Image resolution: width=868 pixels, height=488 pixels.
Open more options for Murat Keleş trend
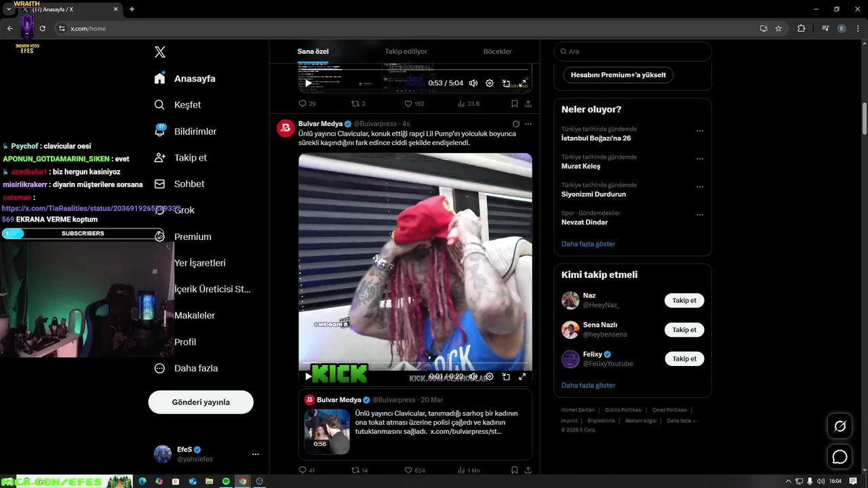700,159
